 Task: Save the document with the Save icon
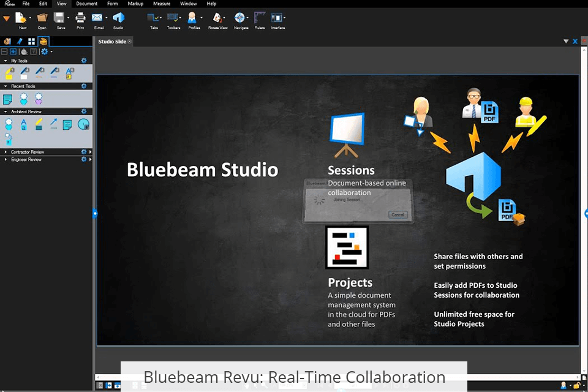pos(59,18)
